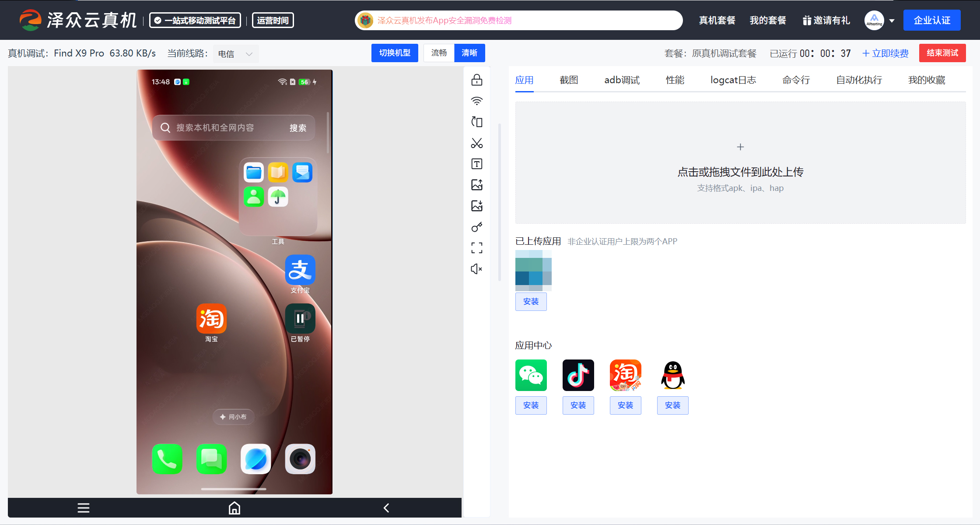The height and width of the screenshot is (525, 980).
Task: Switch to 流畅 streaming quality
Action: click(x=439, y=53)
